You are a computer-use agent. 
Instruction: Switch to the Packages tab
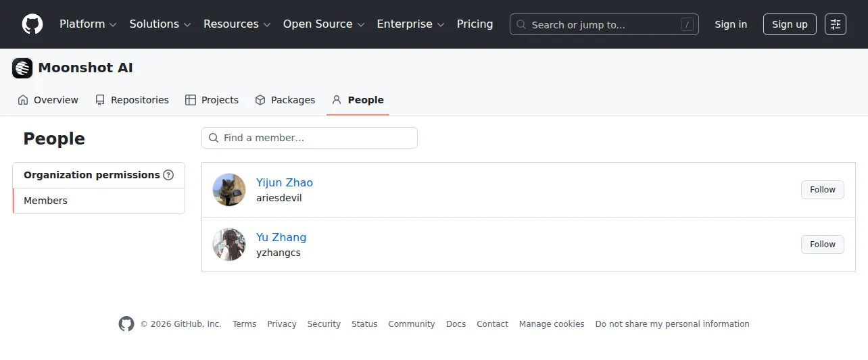coord(285,100)
